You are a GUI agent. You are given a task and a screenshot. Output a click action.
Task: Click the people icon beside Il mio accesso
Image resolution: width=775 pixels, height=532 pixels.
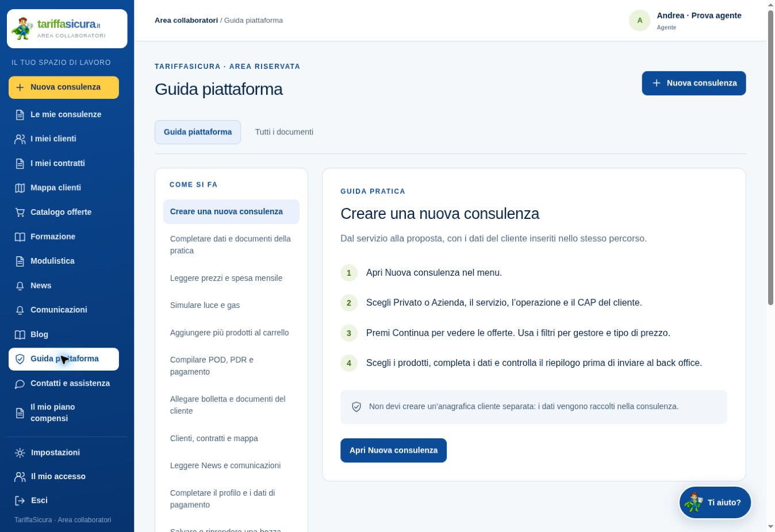tap(20, 477)
